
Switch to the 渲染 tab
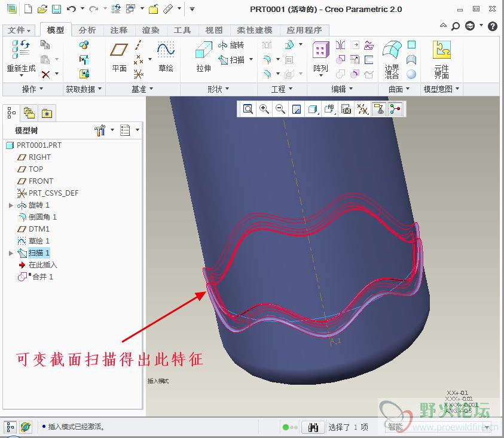[x=151, y=31]
